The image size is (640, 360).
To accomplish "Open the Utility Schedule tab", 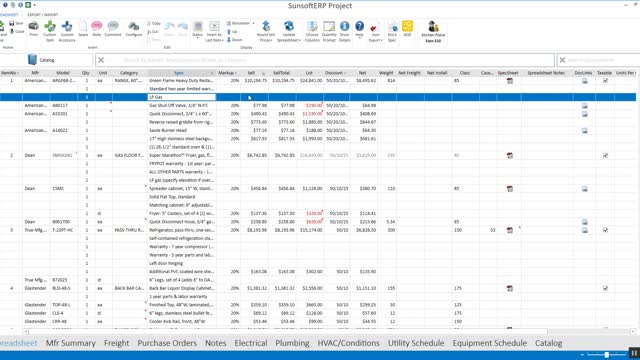I will pos(416,343).
